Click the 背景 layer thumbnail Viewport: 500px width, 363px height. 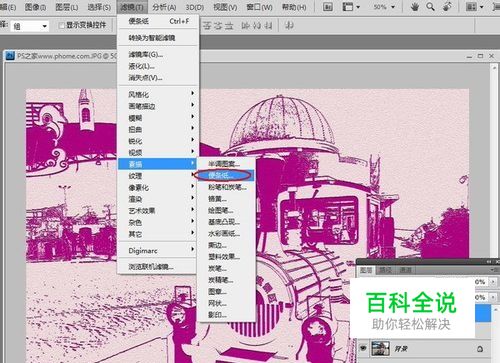381,349
